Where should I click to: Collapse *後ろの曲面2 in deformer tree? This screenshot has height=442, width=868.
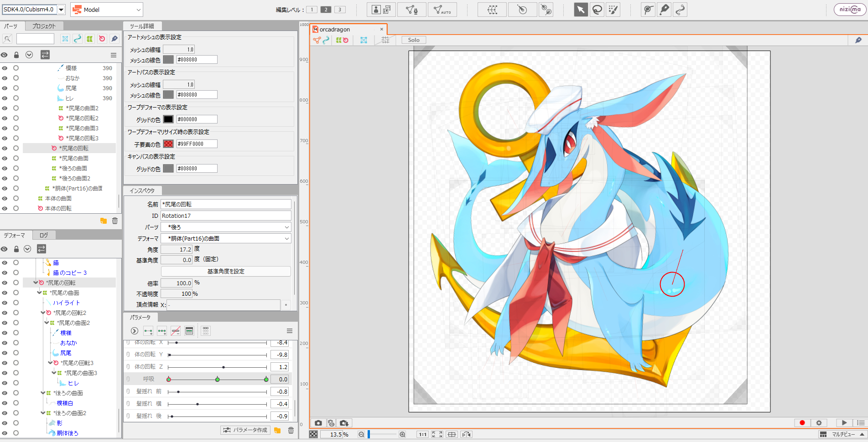[43, 413]
